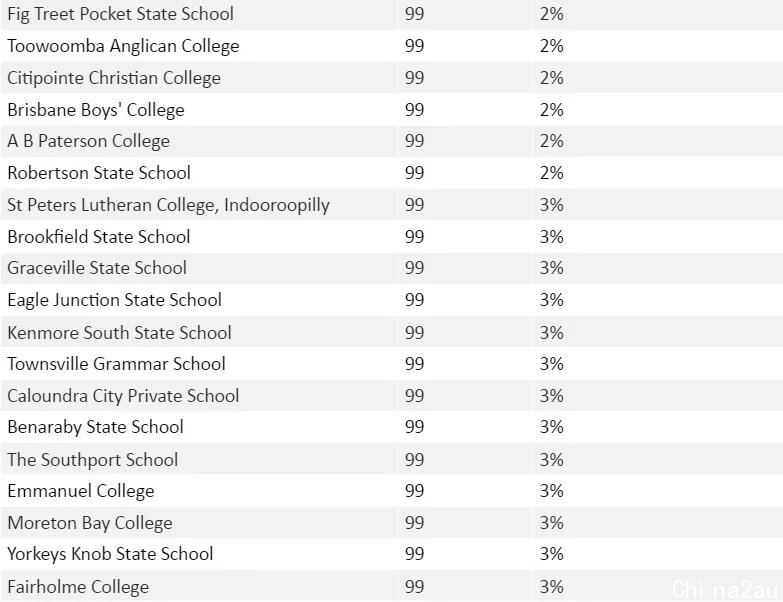Click the 3% value for Moreton Bay College
Image resolution: width=783 pixels, height=602 pixels.
pyautogui.click(x=551, y=523)
